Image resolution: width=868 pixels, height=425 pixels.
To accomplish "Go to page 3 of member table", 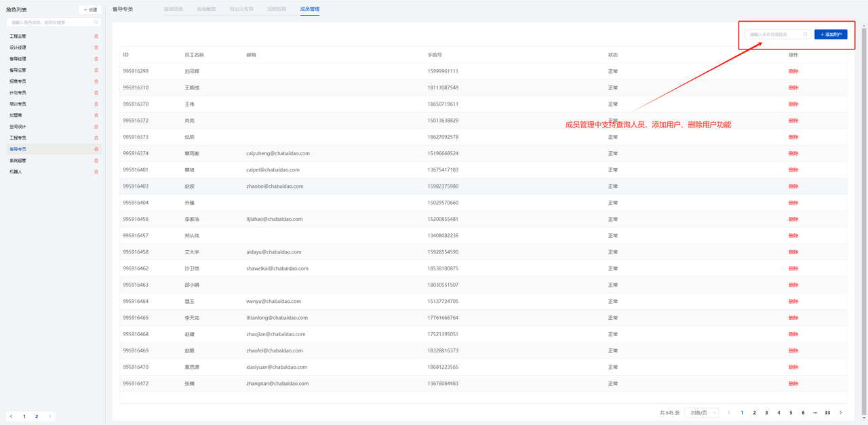I will [x=766, y=413].
